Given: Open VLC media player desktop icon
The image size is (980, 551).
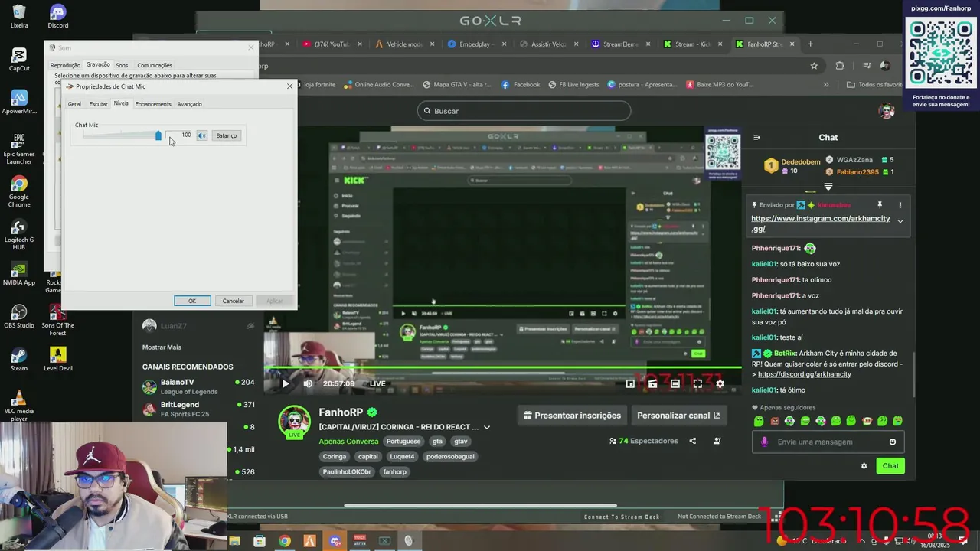Looking at the screenshot, I should 19,406.
